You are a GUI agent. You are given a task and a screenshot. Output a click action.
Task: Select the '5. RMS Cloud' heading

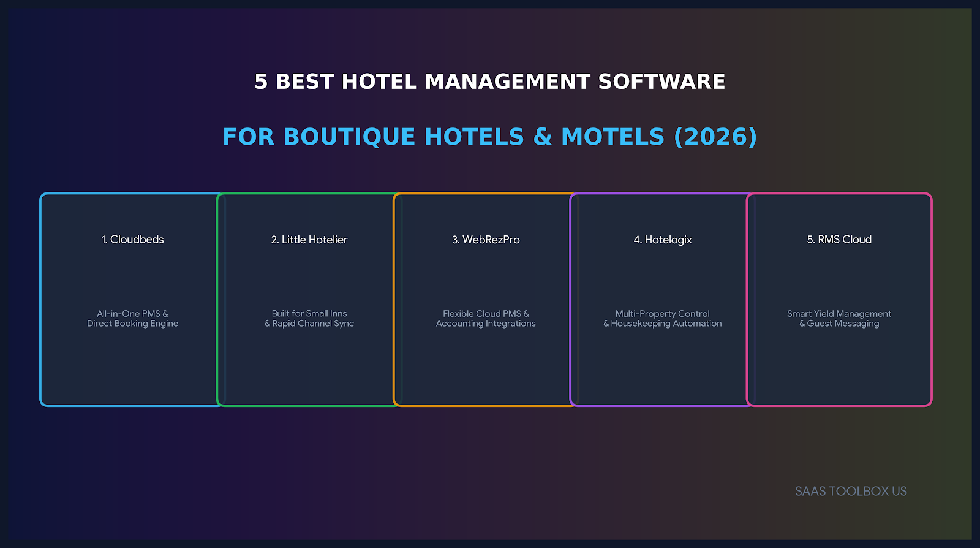tap(839, 240)
